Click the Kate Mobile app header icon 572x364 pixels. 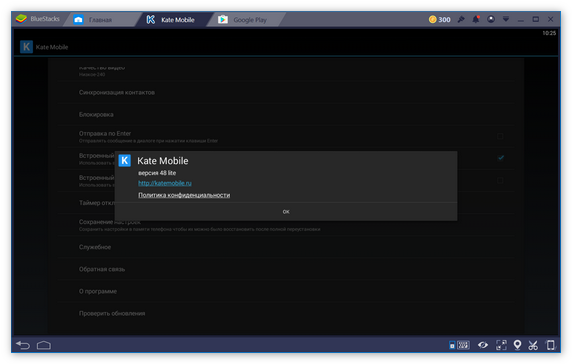pyautogui.click(x=26, y=47)
